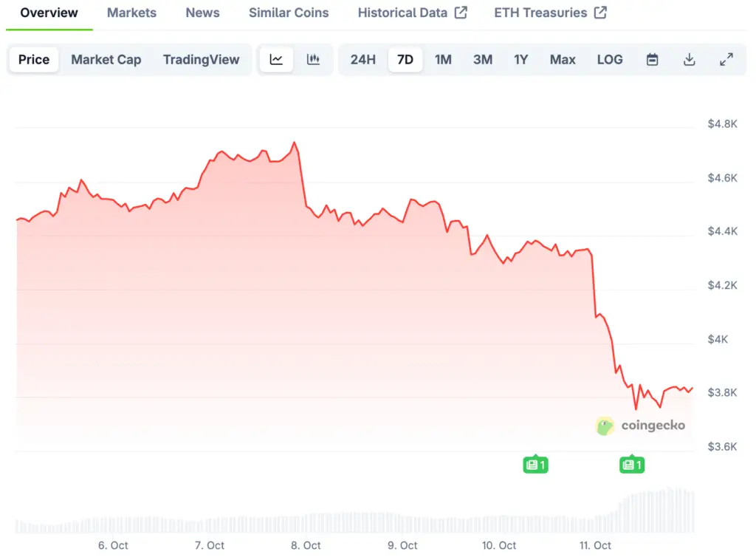Switch chart to Market Cap
Viewport: 756px width, 560px height.
click(x=106, y=60)
